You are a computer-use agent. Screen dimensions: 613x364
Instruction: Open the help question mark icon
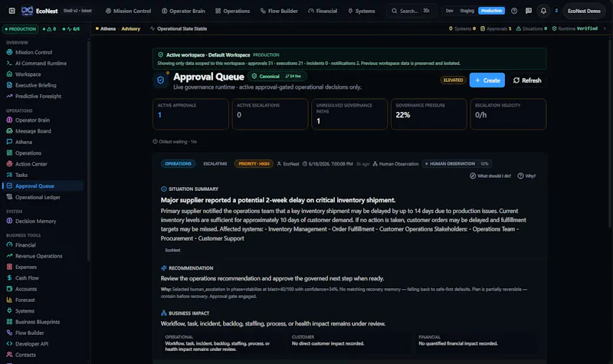tap(514, 11)
